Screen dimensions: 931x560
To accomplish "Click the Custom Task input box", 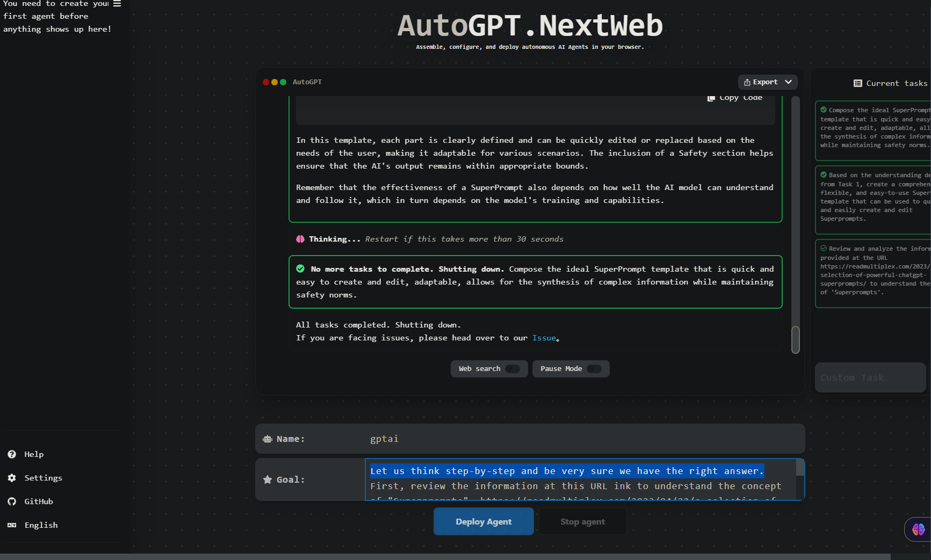I will (x=870, y=378).
